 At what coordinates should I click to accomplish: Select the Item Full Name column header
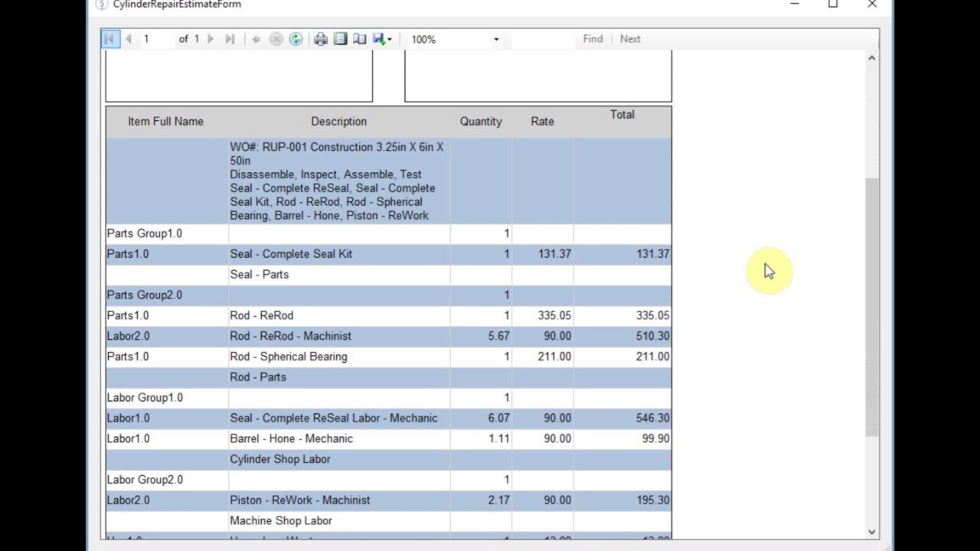165,122
